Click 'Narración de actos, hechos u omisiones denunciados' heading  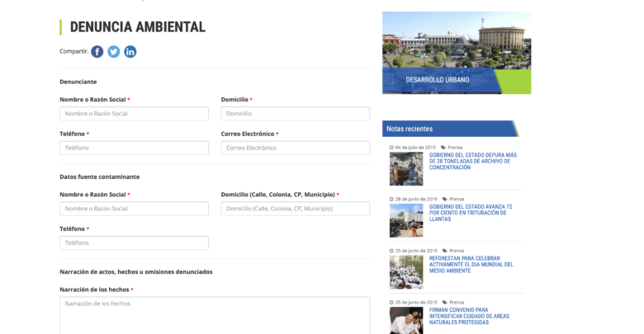click(x=136, y=272)
